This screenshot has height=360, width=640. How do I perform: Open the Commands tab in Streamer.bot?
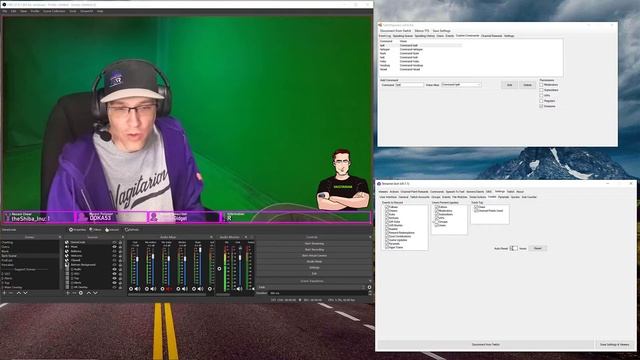437,191
